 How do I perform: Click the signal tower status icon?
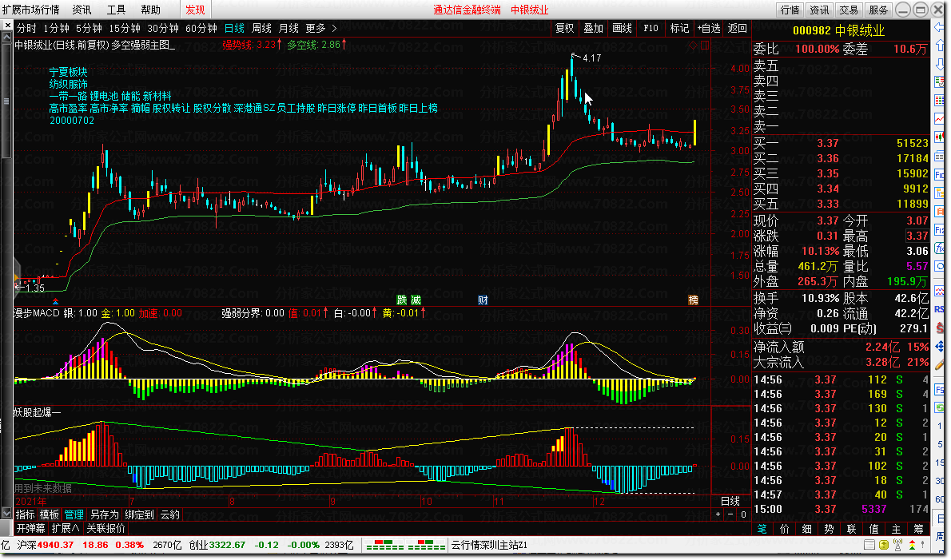click(x=898, y=546)
